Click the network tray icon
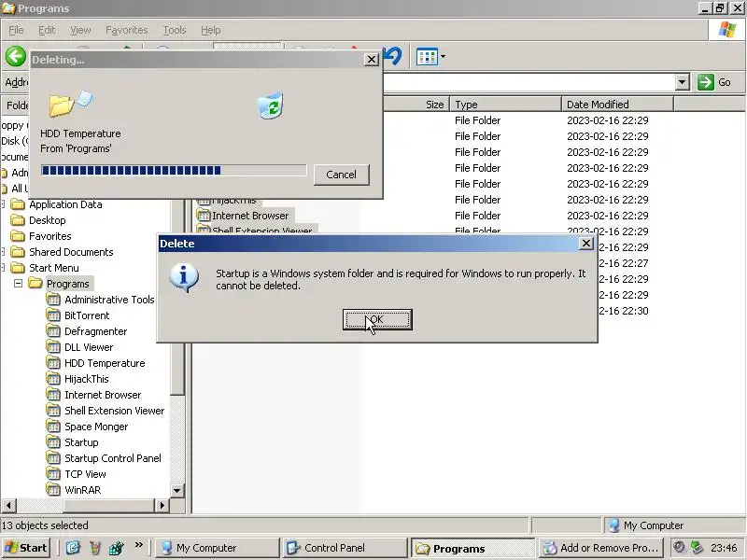This screenshot has width=747, height=560. click(x=697, y=548)
